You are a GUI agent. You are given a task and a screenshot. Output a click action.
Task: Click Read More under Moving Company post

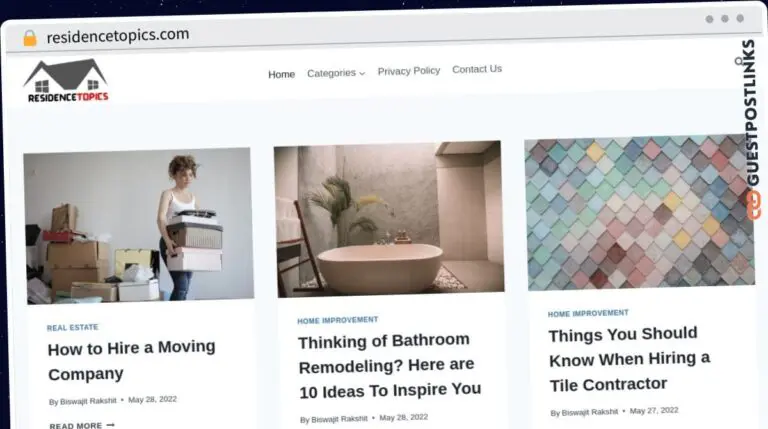point(81,425)
